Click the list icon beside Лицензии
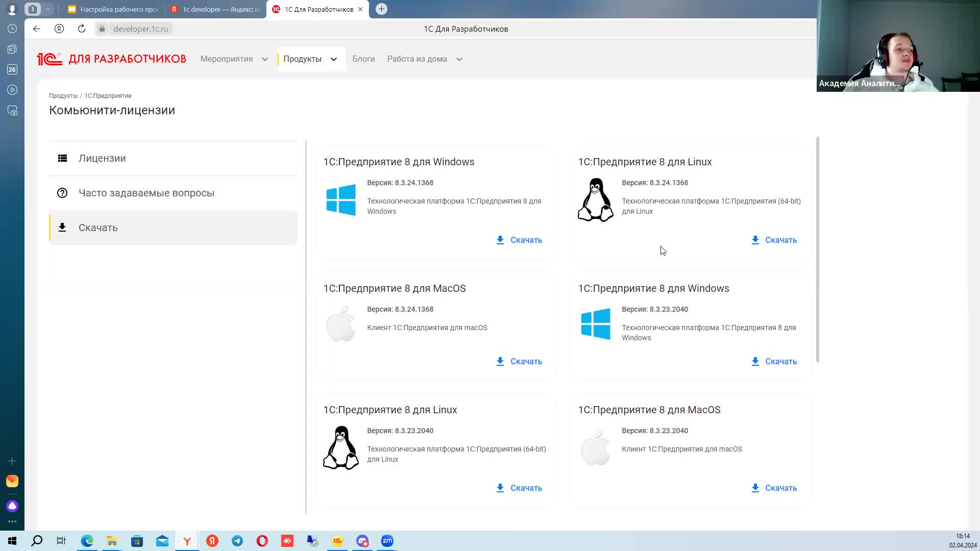 point(62,158)
